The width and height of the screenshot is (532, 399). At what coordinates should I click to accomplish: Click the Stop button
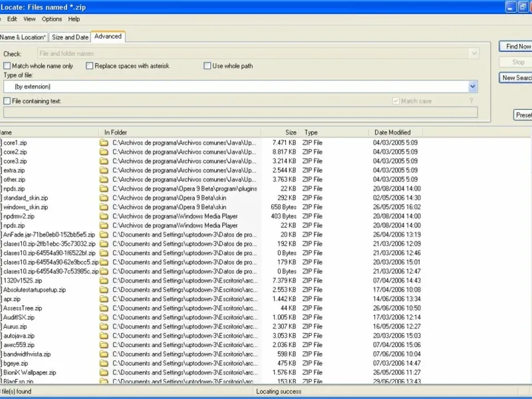tap(516, 62)
